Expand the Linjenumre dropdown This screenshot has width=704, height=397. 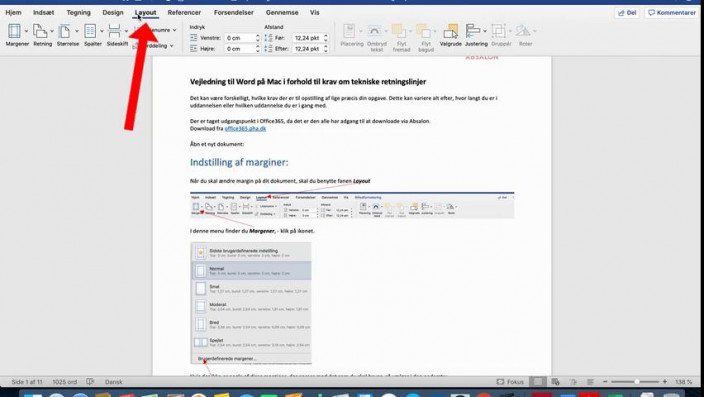click(x=155, y=30)
